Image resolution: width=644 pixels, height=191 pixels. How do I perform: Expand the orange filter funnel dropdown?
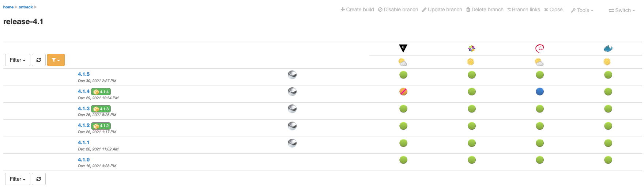coord(56,60)
